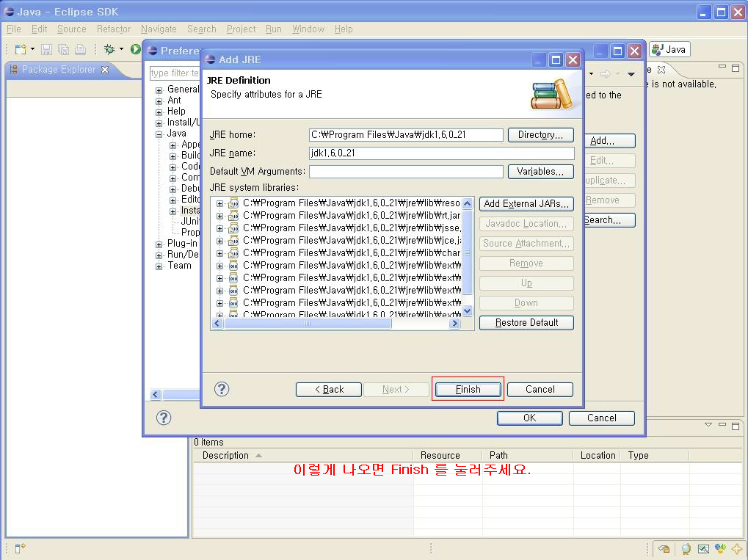The image size is (748, 560).
Task: Click Cancel in the Add JRE dialog
Action: 540,389
